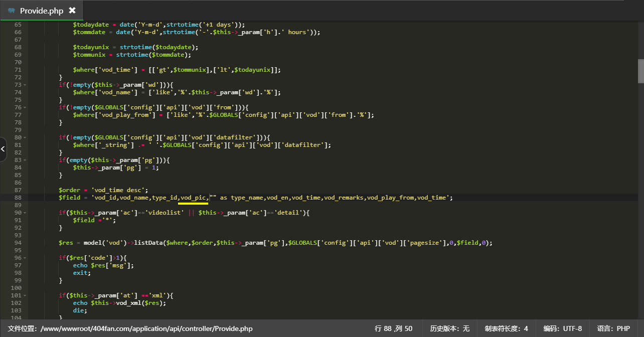Viewport: 644px width, 337px height.
Task: Collapse the code block at line 73
Action: (25, 85)
